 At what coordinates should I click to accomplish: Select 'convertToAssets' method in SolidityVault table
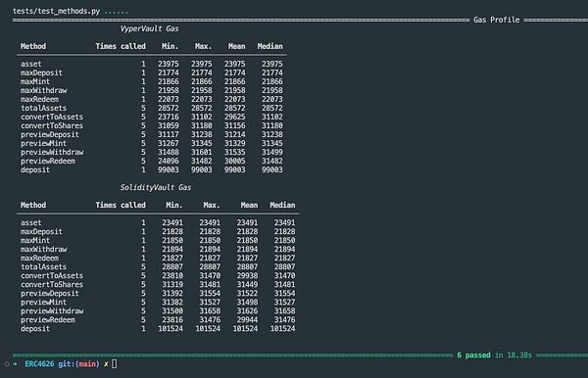[52, 276]
